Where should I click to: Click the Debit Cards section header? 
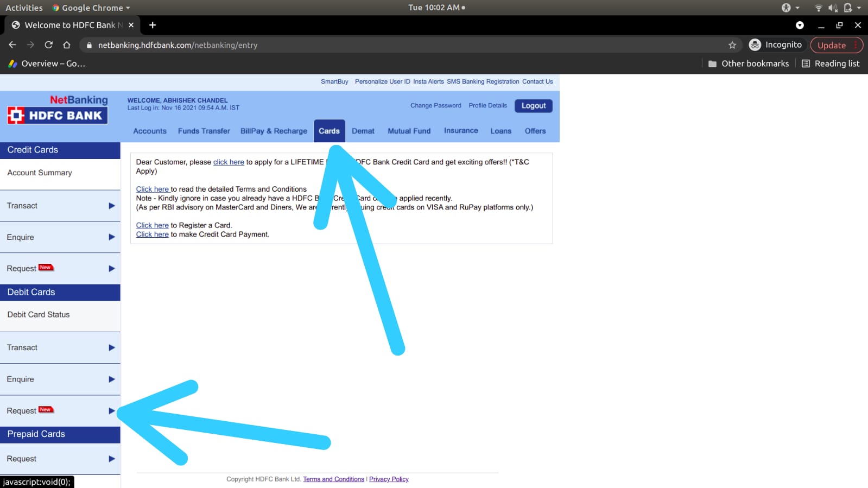tap(60, 293)
